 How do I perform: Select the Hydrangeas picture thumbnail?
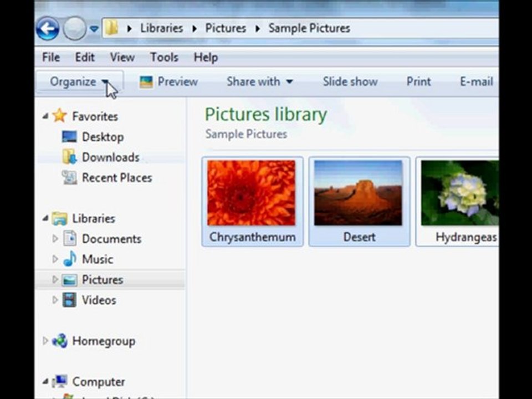(460, 193)
